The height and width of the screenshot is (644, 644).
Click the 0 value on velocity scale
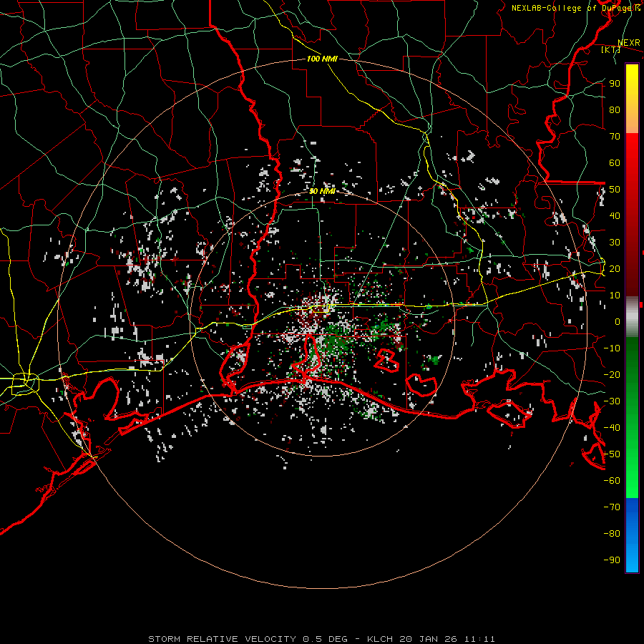tap(618, 321)
